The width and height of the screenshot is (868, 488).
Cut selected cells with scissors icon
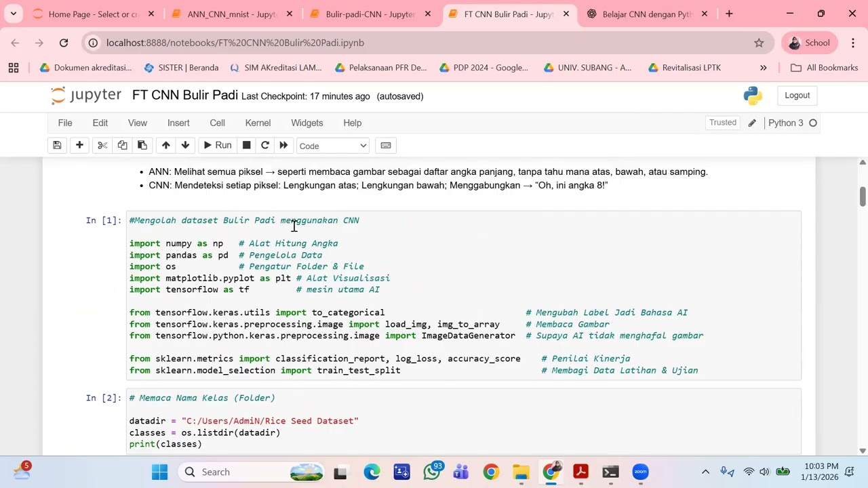[102, 146]
